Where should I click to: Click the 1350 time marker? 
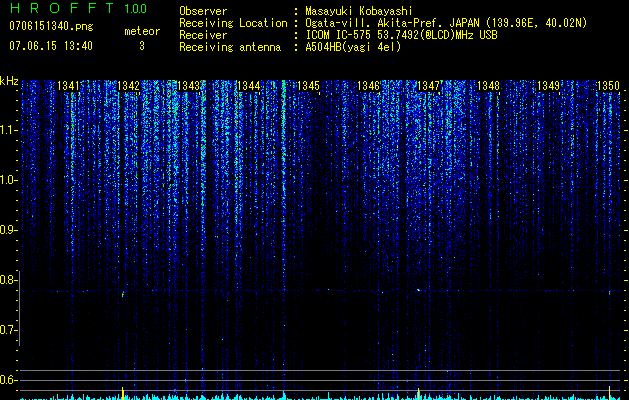coord(608,86)
